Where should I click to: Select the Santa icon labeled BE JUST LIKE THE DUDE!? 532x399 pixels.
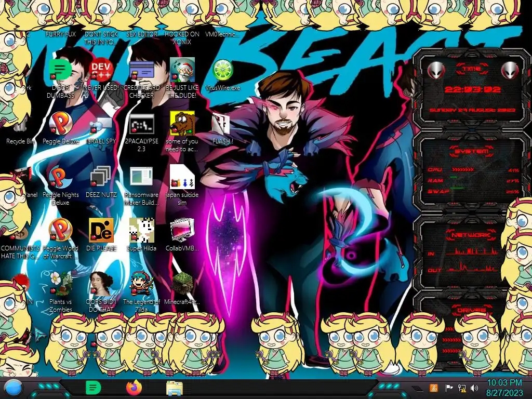point(182,70)
